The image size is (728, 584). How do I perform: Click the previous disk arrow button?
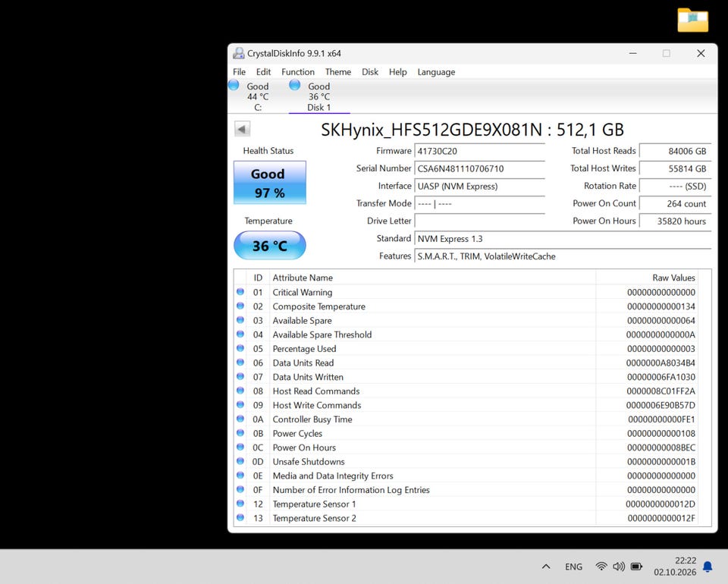pos(242,129)
